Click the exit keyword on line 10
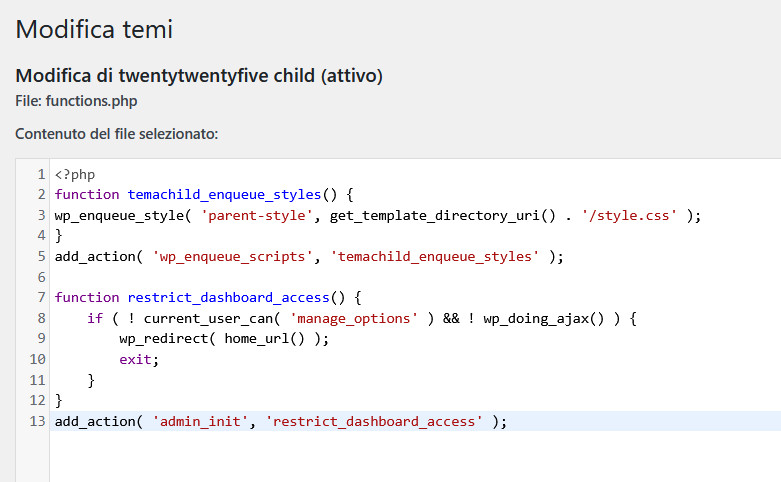Viewport: 781px width, 482px height. click(x=135, y=360)
